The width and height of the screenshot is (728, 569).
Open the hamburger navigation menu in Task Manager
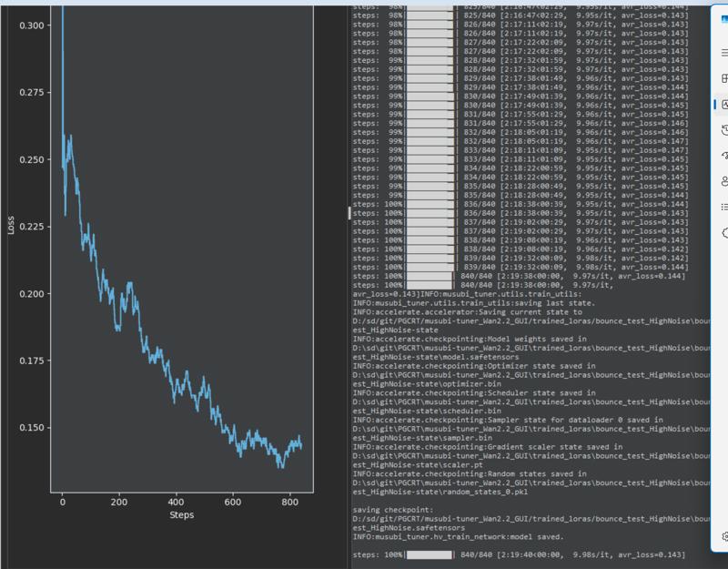724,52
